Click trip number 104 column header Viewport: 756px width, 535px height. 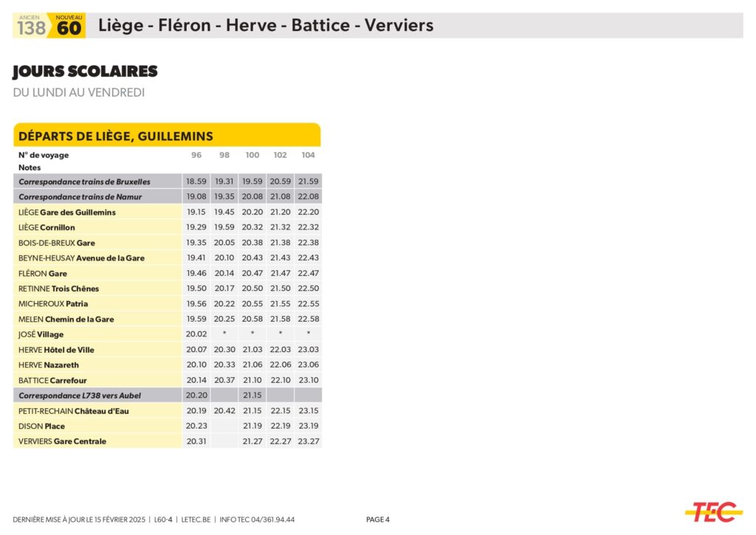tap(308, 156)
